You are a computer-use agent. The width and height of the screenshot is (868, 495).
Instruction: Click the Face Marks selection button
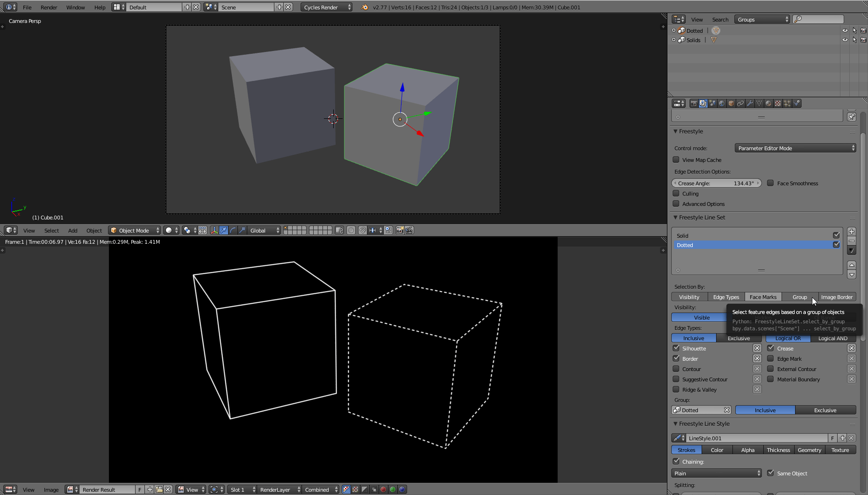coord(762,297)
